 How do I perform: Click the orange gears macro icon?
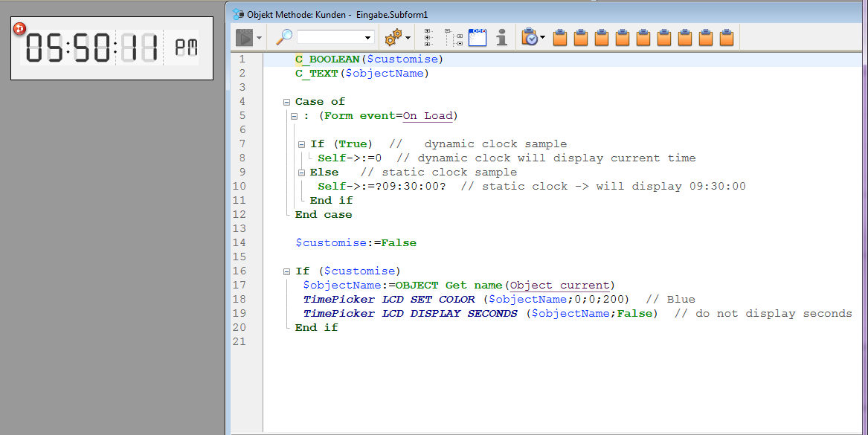tap(393, 37)
